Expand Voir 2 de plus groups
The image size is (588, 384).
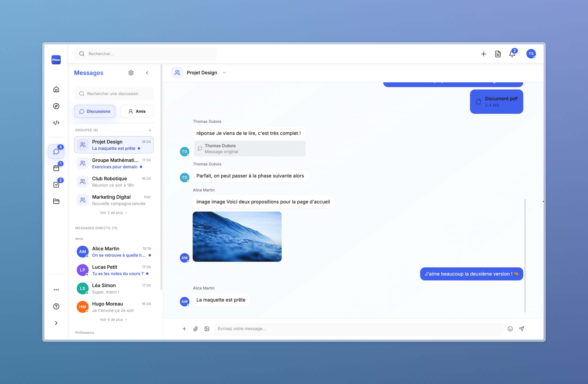(x=113, y=213)
